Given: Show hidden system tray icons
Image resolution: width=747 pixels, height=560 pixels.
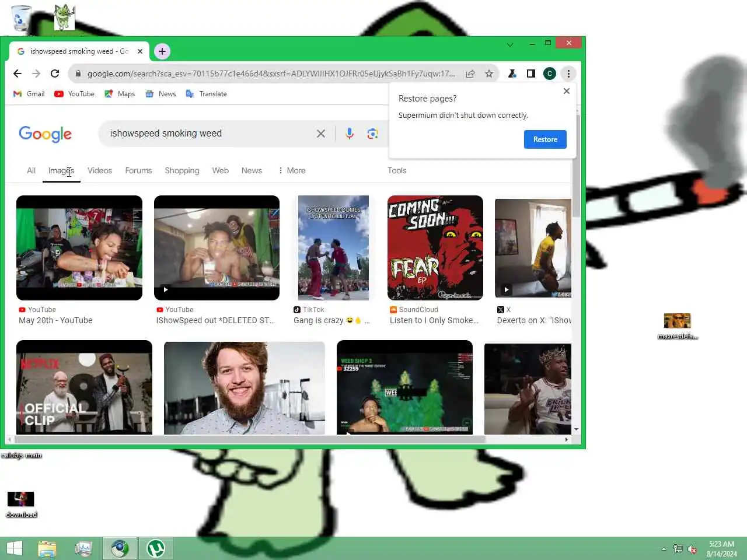Looking at the screenshot, I should [x=664, y=549].
